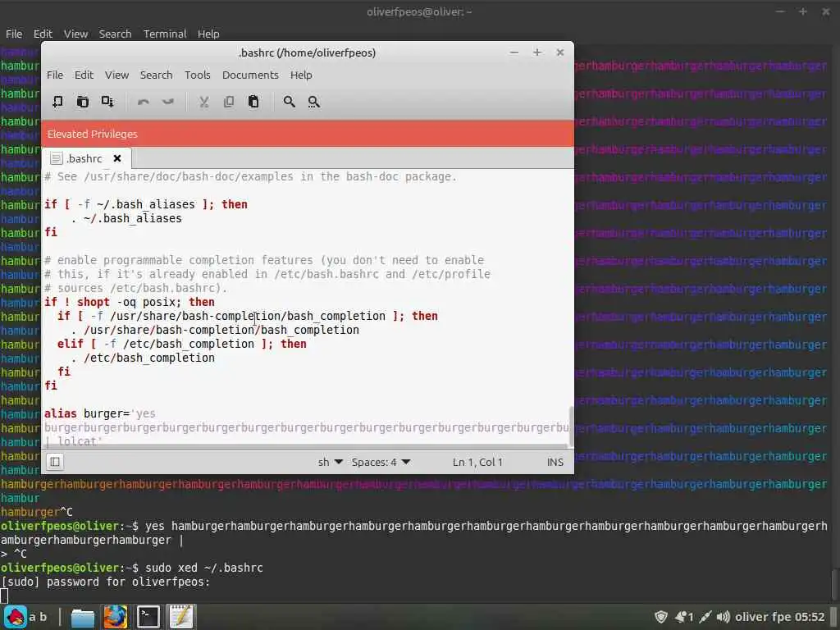Image resolution: width=840 pixels, height=630 pixels.
Task: Click 'sudo xed ~/.bashrc' command in terminal
Action: [204, 568]
